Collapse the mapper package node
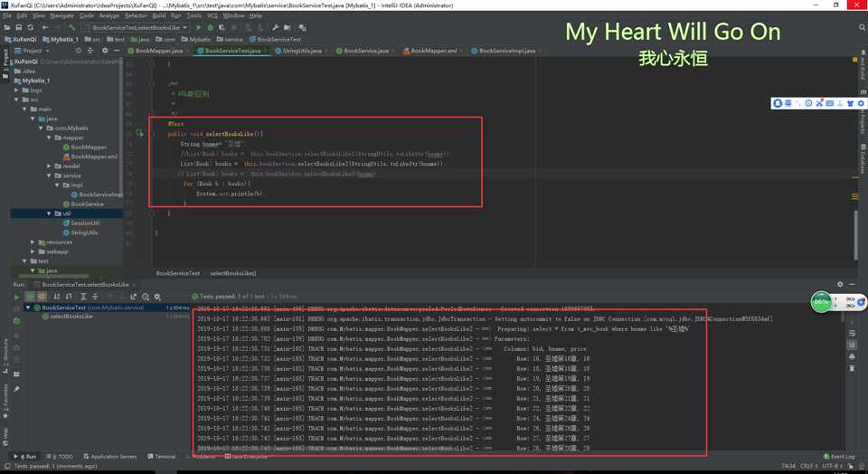 coord(49,137)
